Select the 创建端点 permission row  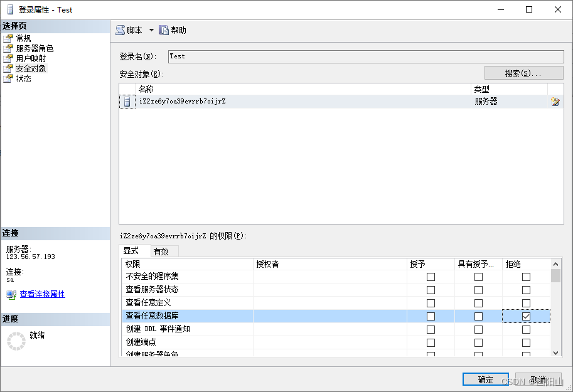[x=336, y=342]
